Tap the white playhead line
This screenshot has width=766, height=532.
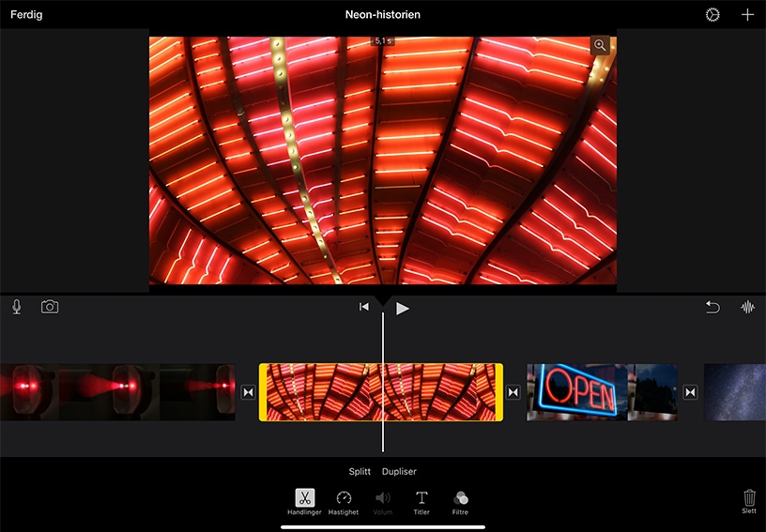pos(382,382)
